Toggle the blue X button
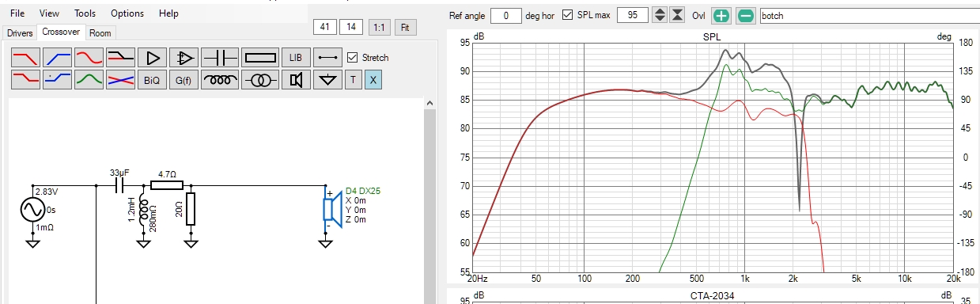 [x=373, y=79]
